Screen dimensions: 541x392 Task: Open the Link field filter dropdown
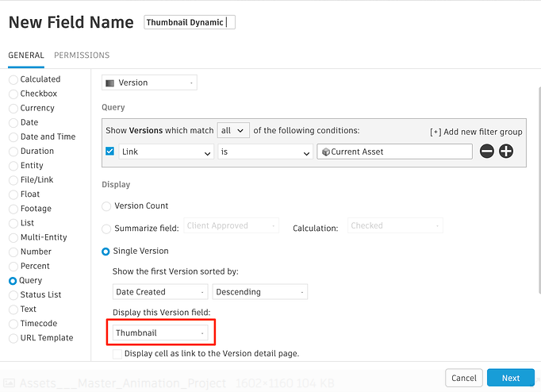pyautogui.click(x=167, y=152)
